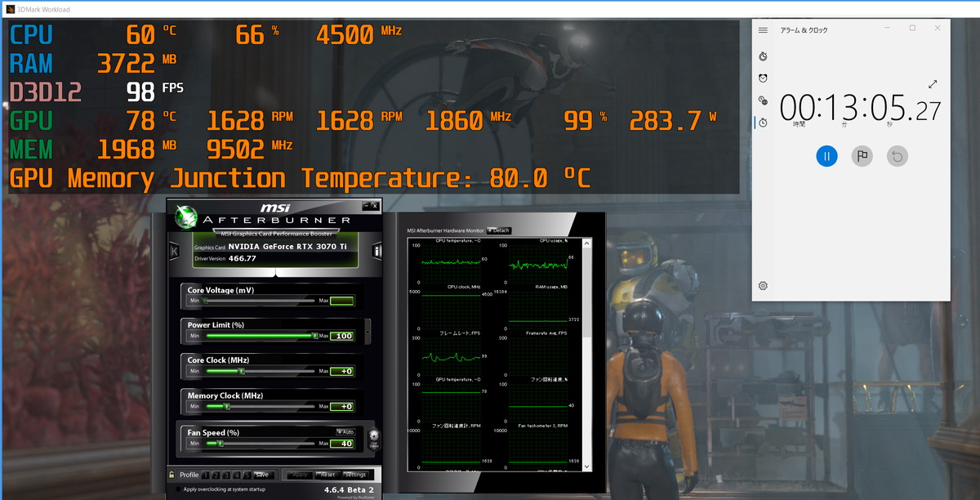The image size is (980, 500).
Task: Click the Memory Clock value field showing +0
Action: point(342,406)
